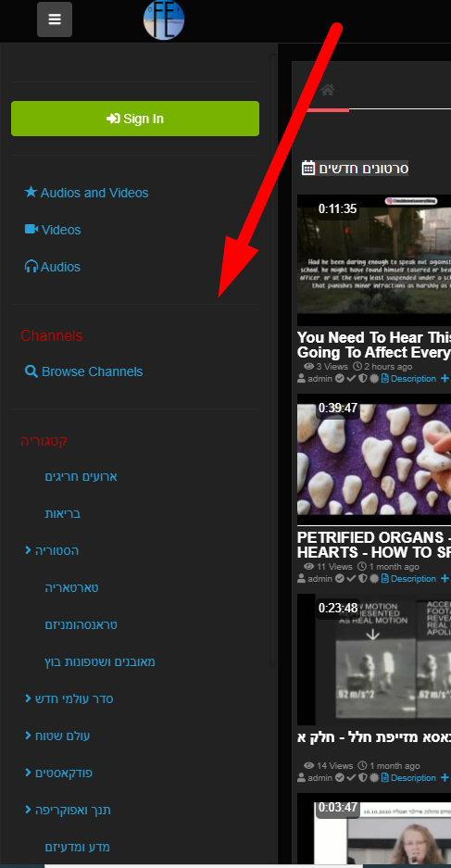Click admin under the 3 Views video

tap(319, 379)
